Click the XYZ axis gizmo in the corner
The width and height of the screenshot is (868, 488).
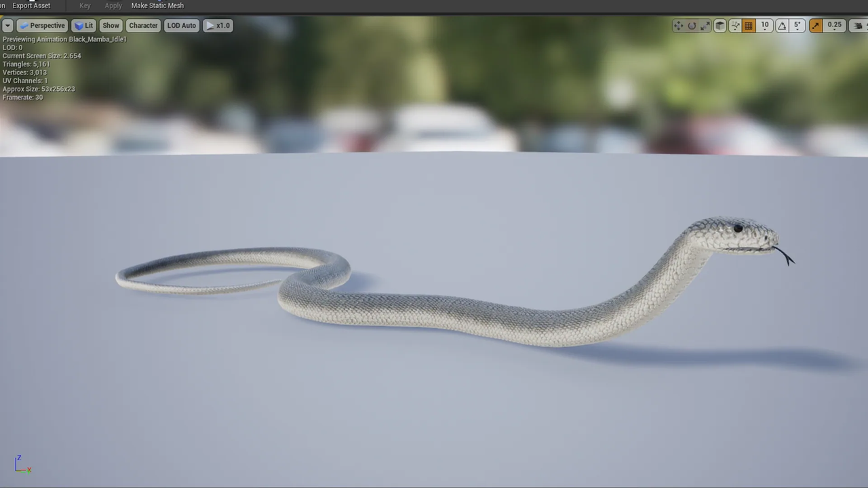click(22, 464)
